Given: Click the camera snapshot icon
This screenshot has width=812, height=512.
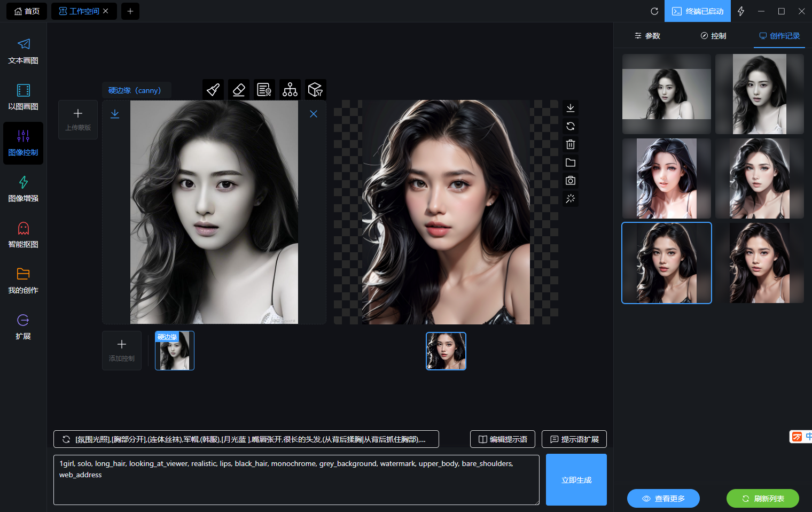Looking at the screenshot, I should click(571, 181).
